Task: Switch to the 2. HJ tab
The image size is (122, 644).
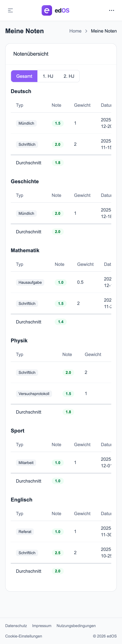Action: click(69, 76)
